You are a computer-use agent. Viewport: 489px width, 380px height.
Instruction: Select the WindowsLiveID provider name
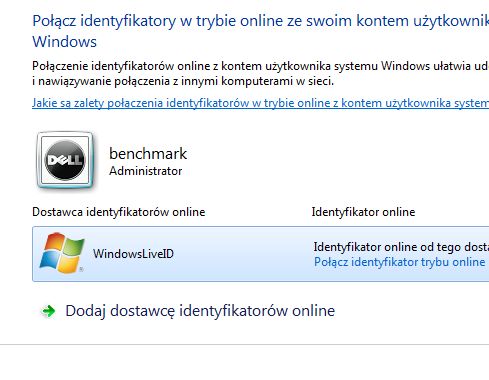(133, 254)
